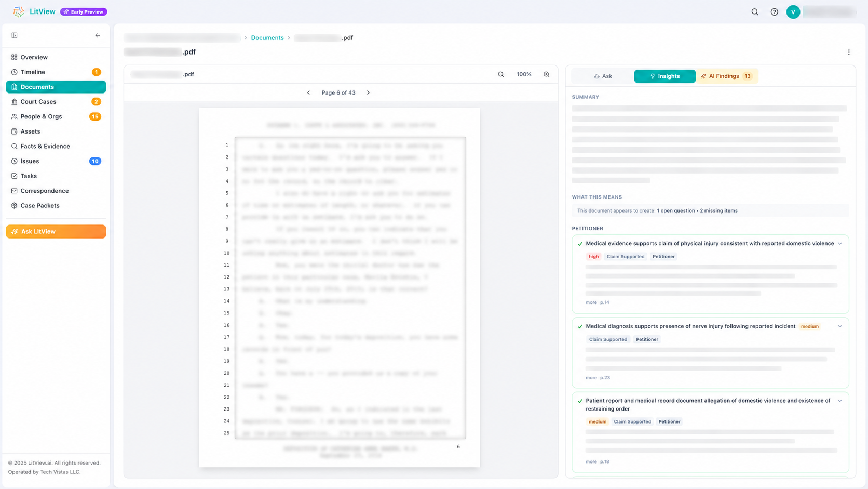The height and width of the screenshot is (489, 868).
Task: Open Court Cases in sidebar
Action: coord(56,102)
